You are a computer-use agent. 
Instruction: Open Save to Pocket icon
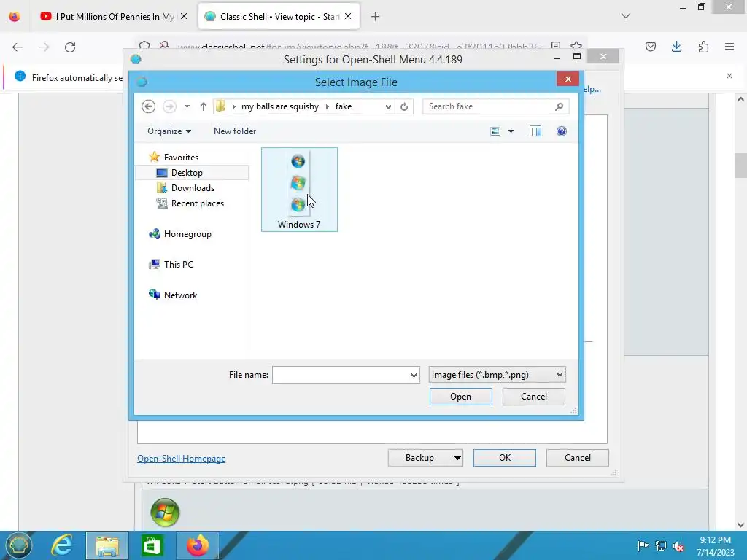point(651,47)
